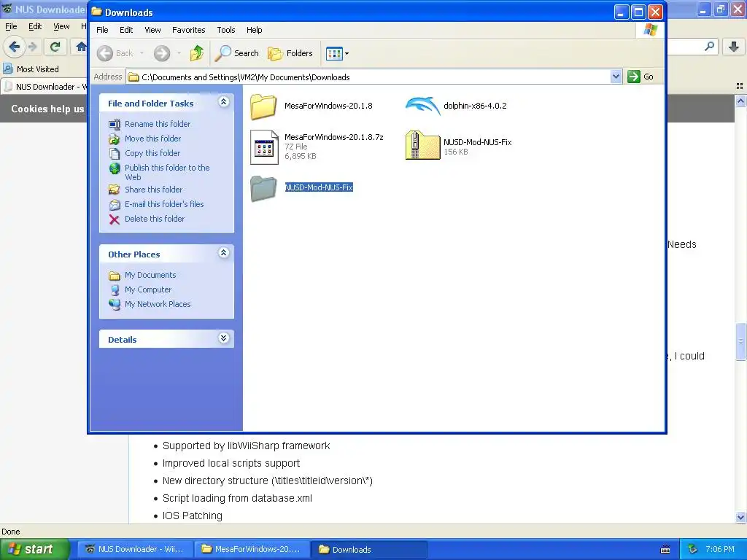Click Publish this folder to the Web

(x=167, y=172)
